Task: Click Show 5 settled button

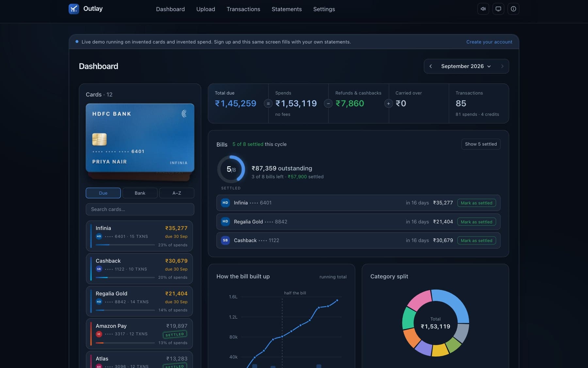Action: pyautogui.click(x=481, y=144)
